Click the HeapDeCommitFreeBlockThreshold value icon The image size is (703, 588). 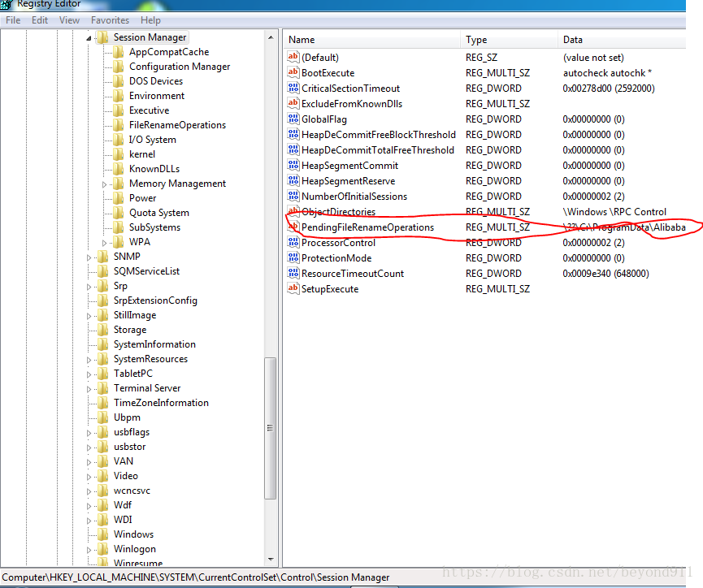point(293,134)
